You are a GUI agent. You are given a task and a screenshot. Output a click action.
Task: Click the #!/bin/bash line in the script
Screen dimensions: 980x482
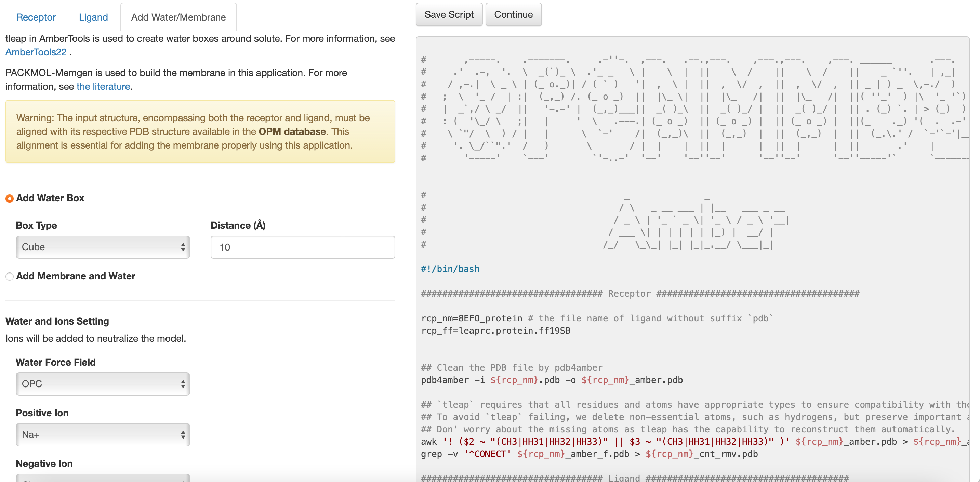[x=450, y=269]
